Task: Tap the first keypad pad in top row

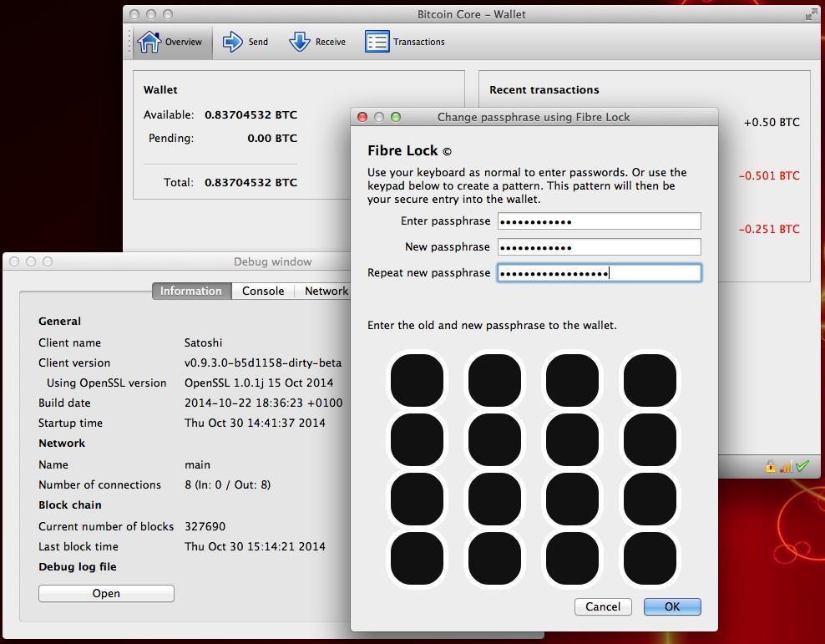Action: click(417, 380)
